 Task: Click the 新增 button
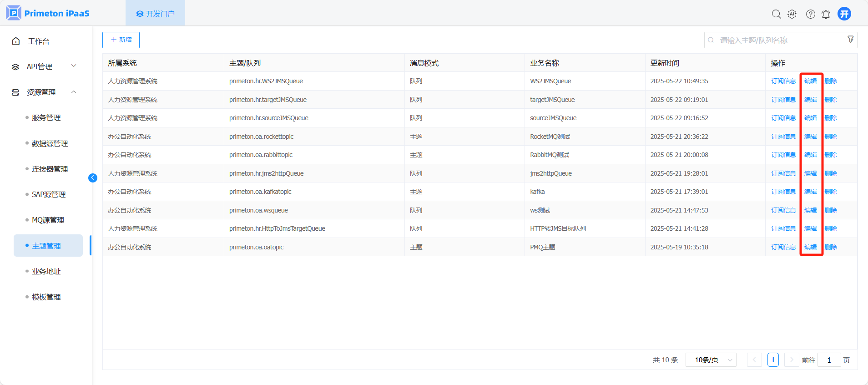point(121,40)
